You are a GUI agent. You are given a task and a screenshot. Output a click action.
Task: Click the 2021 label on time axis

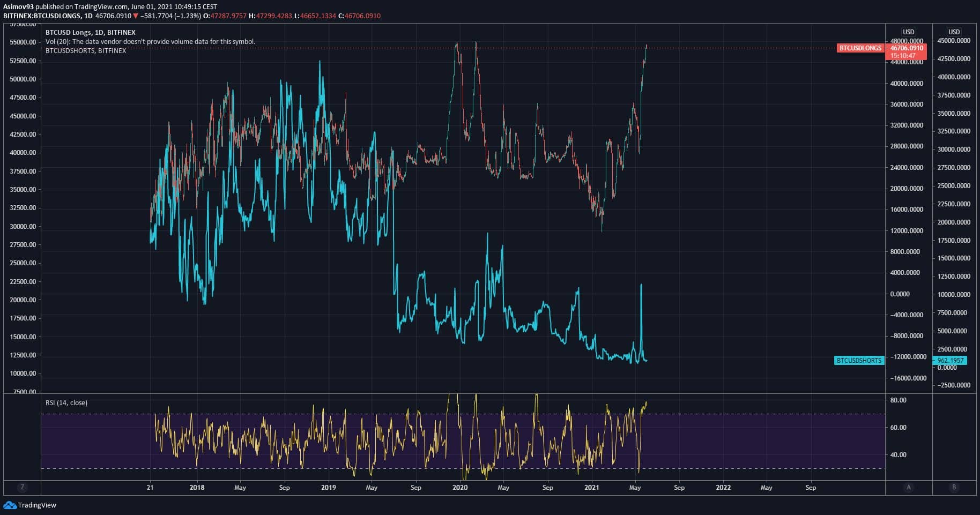coord(591,488)
